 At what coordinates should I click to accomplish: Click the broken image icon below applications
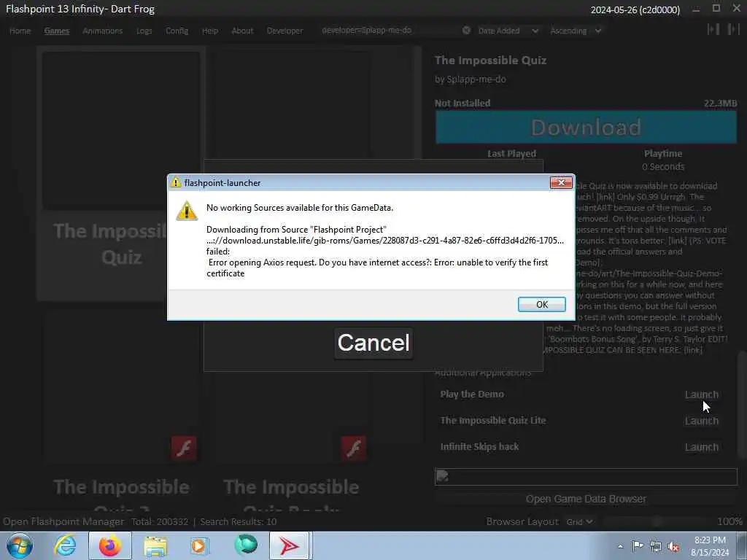point(442,476)
